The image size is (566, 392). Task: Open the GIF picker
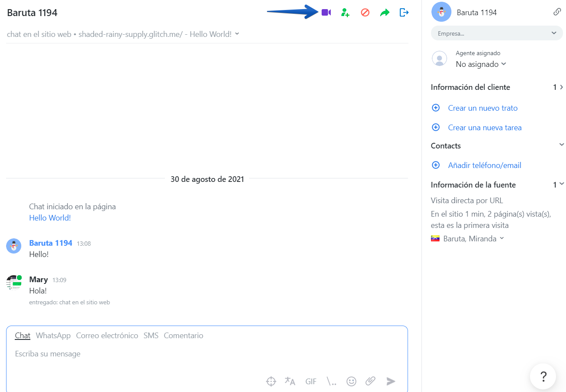(311, 382)
